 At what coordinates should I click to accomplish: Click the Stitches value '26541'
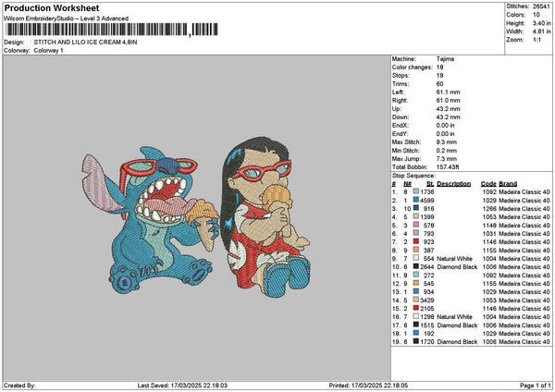click(x=541, y=6)
